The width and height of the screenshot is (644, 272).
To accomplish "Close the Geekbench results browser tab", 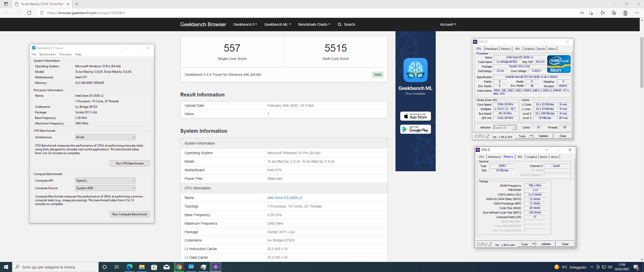I will (x=68, y=4).
